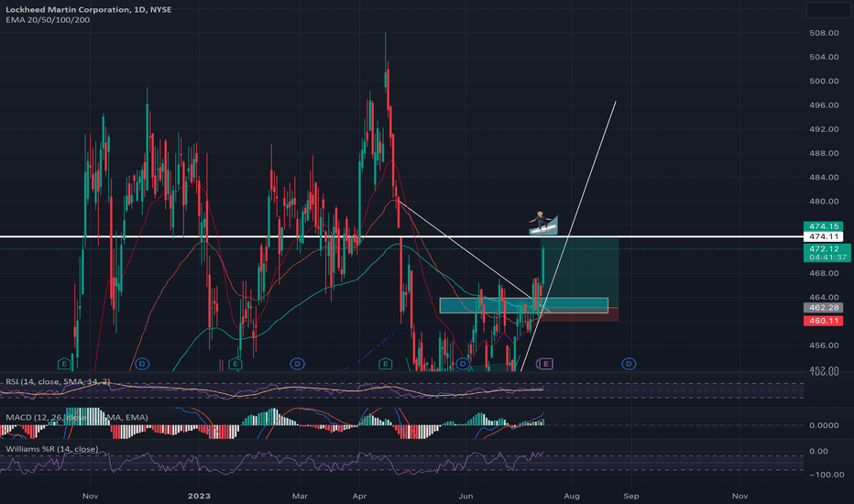Open the dividend D marker near Jun

click(463, 364)
